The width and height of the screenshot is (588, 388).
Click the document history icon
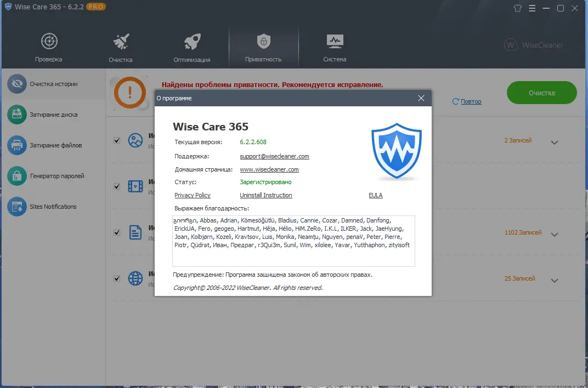pos(135,232)
